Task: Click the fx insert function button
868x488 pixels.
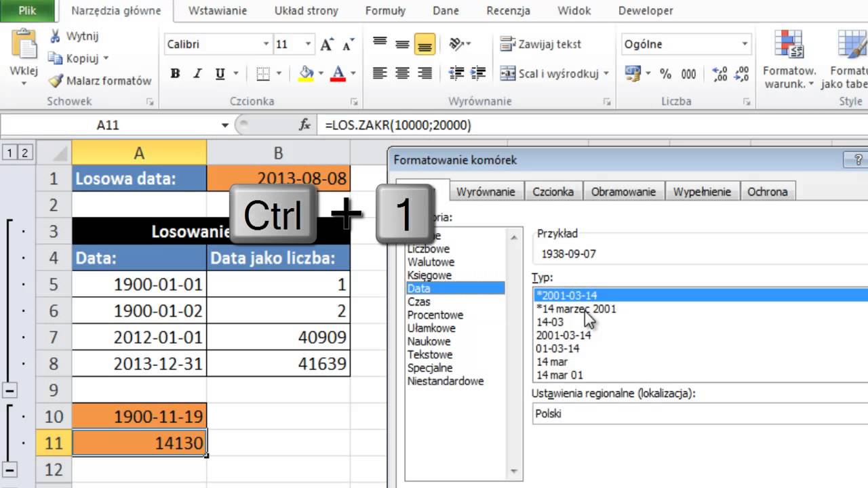Action: (305, 125)
